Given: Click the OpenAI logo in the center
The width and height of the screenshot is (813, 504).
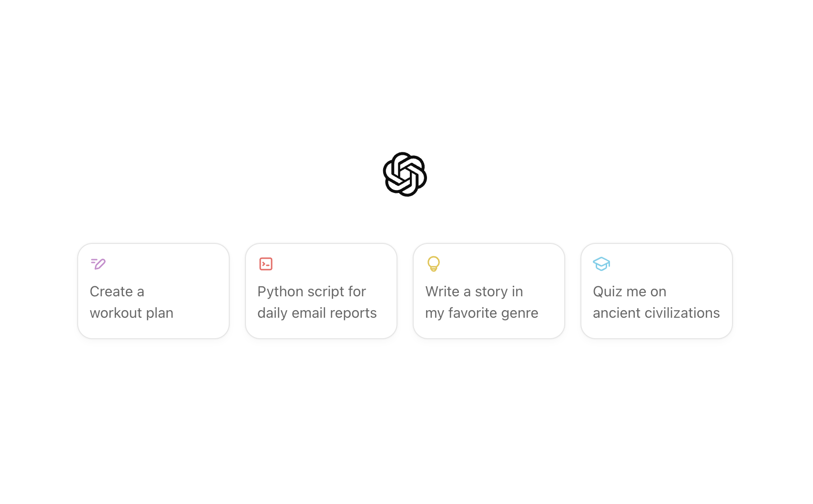Looking at the screenshot, I should tap(405, 174).
